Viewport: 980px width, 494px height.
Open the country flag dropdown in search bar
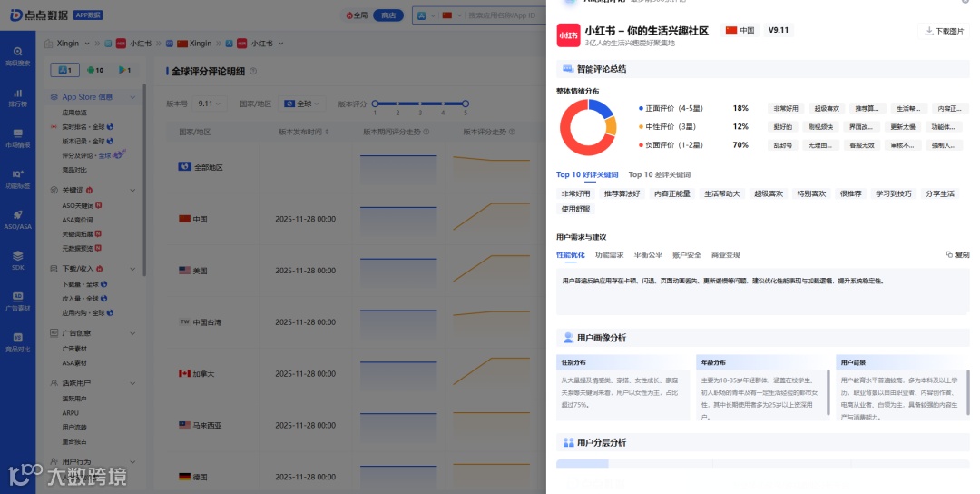452,15
